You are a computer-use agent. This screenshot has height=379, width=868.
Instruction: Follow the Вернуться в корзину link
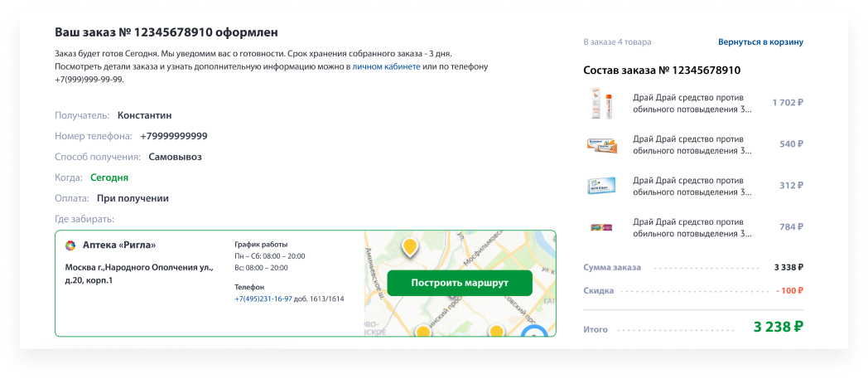tap(760, 42)
